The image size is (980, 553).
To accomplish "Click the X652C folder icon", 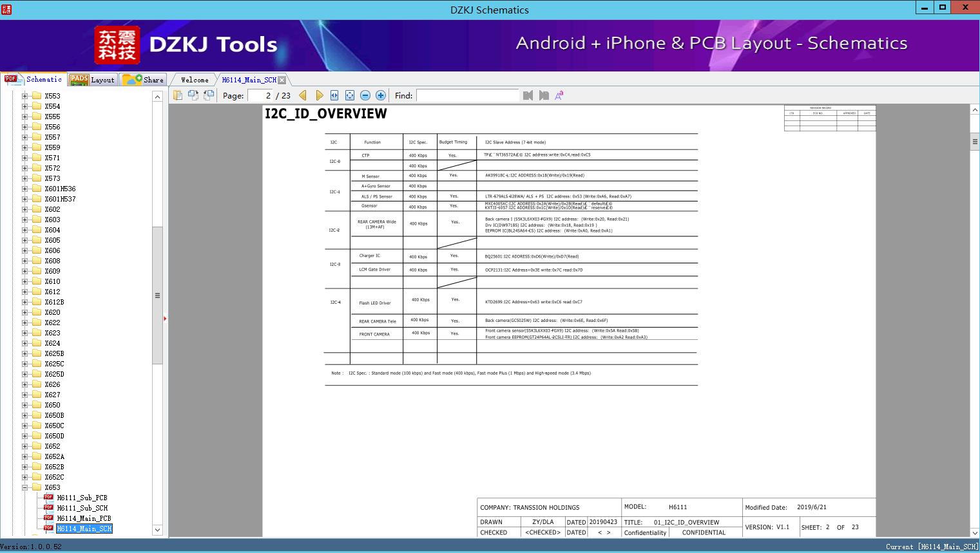I will 37,477.
